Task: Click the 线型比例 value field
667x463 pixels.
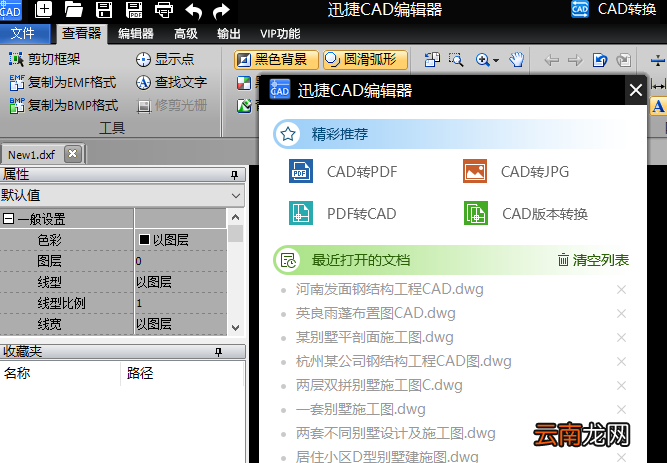Action: click(x=181, y=303)
